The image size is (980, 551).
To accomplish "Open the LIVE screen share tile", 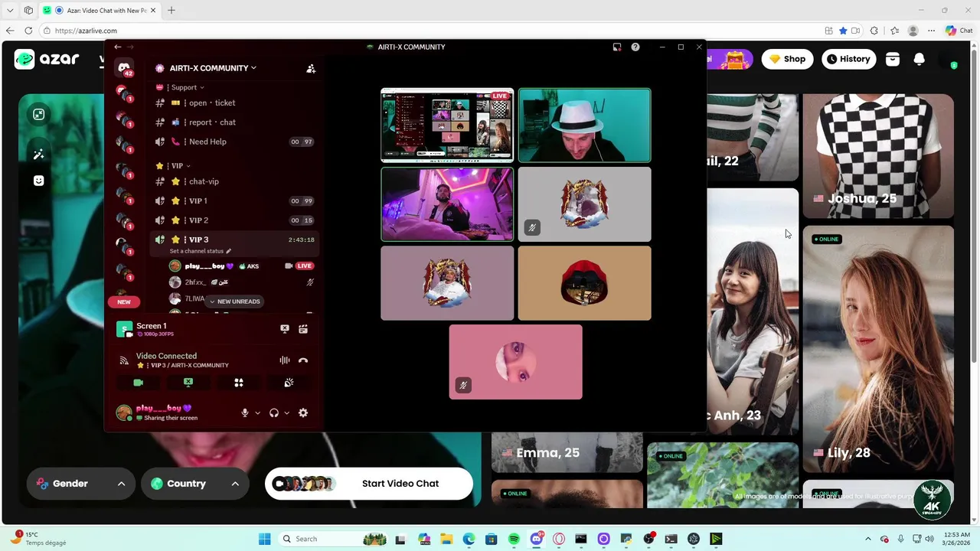I will click(x=447, y=126).
